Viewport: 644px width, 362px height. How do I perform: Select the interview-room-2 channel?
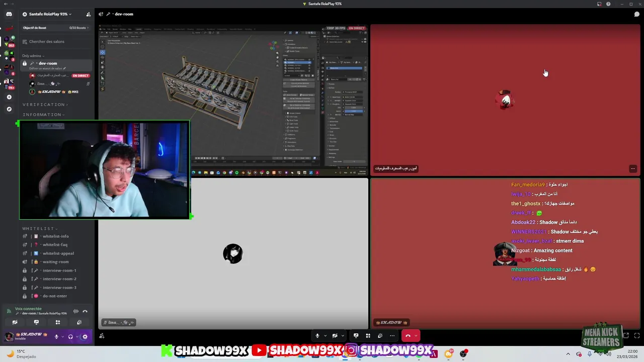pos(56,279)
